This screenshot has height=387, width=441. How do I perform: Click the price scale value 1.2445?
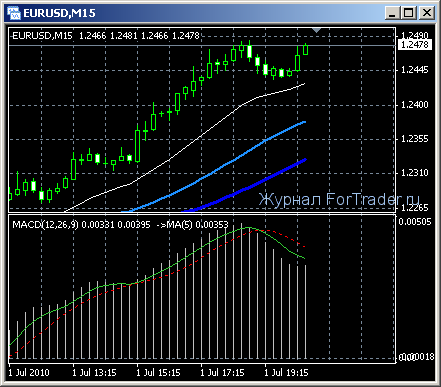(414, 70)
